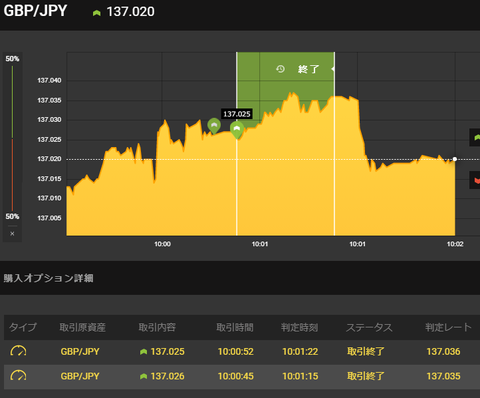Click the GBP/JPY pair title

tap(35, 11)
